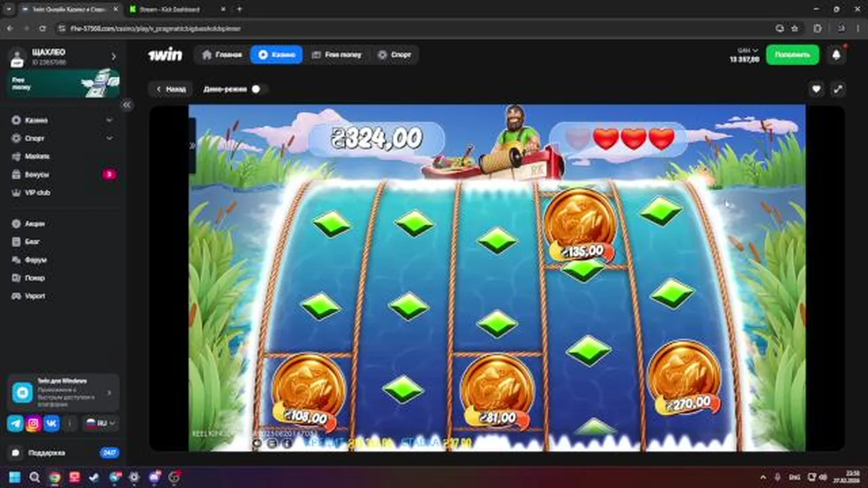Open Покер in the sidebar
Viewport: 868px width, 488px height.
click(x=29, y=278)
